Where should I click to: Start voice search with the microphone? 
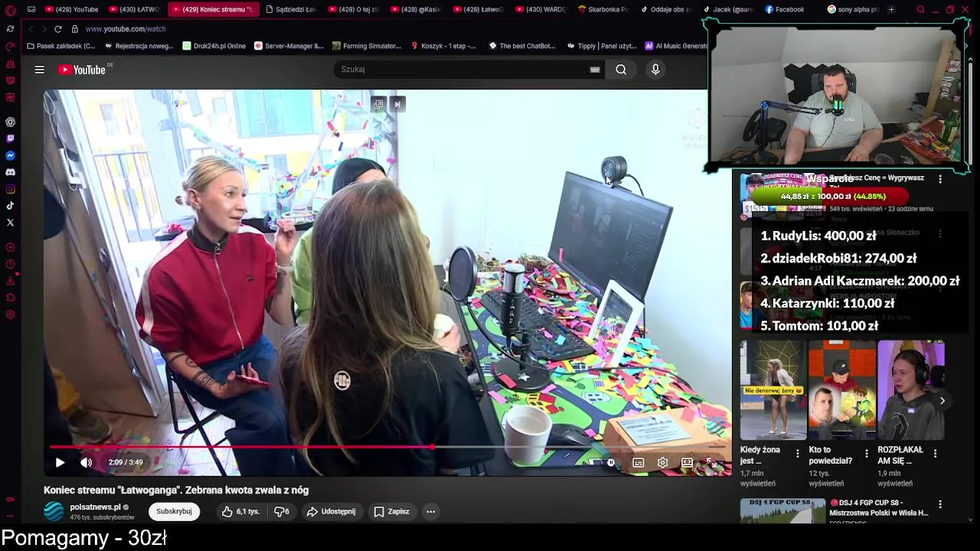click(655, 70)
